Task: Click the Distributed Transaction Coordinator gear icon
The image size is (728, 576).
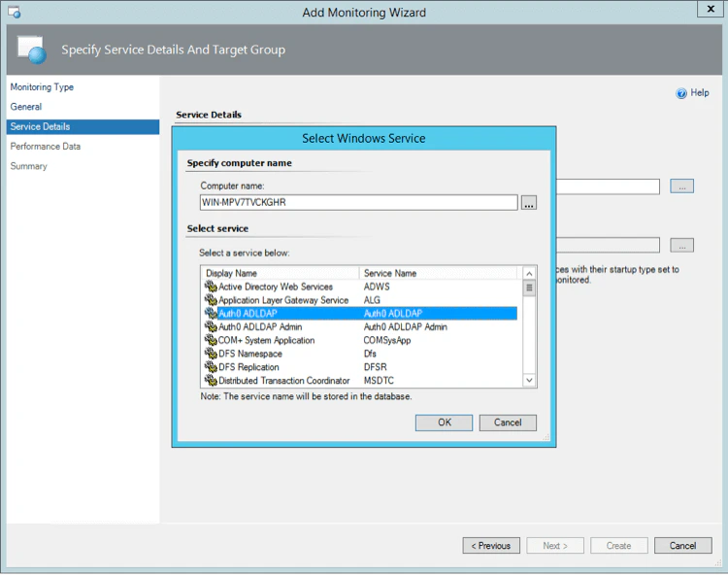Action: [211, 381]
